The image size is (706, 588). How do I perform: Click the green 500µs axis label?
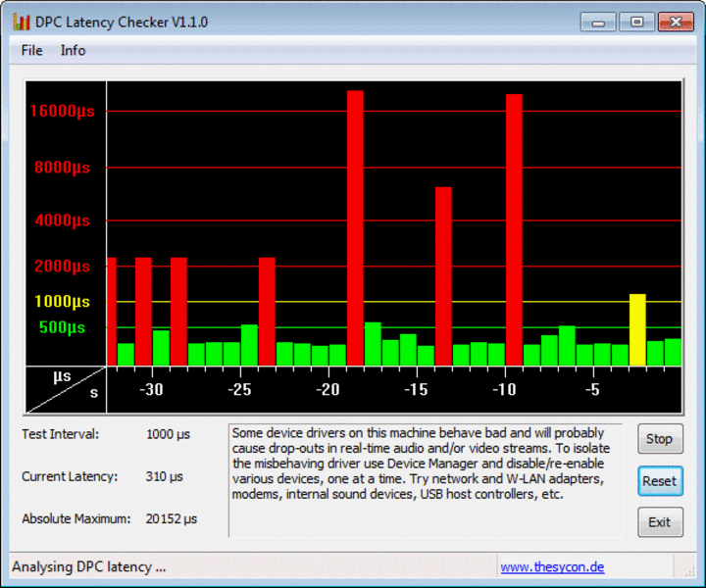click(x=62, y=327)
